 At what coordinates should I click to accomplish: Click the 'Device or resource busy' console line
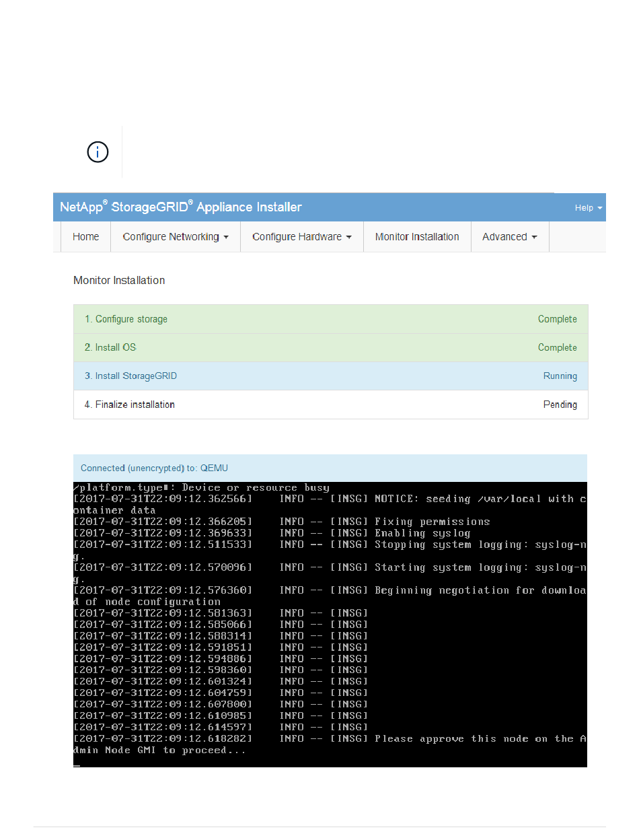coord(202,487)
